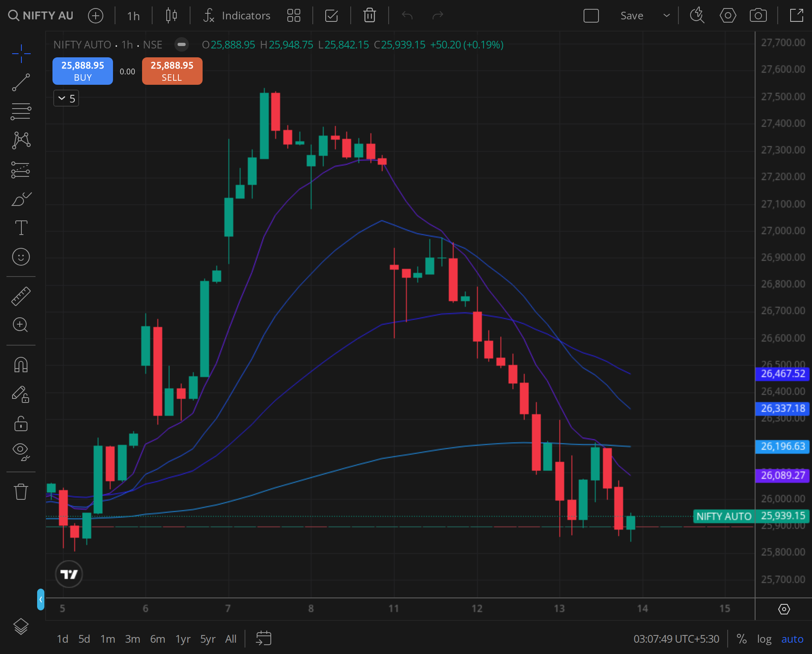Viewport: 812px width, 654px height.
Task: Show All date range
Action: point(231,639)
